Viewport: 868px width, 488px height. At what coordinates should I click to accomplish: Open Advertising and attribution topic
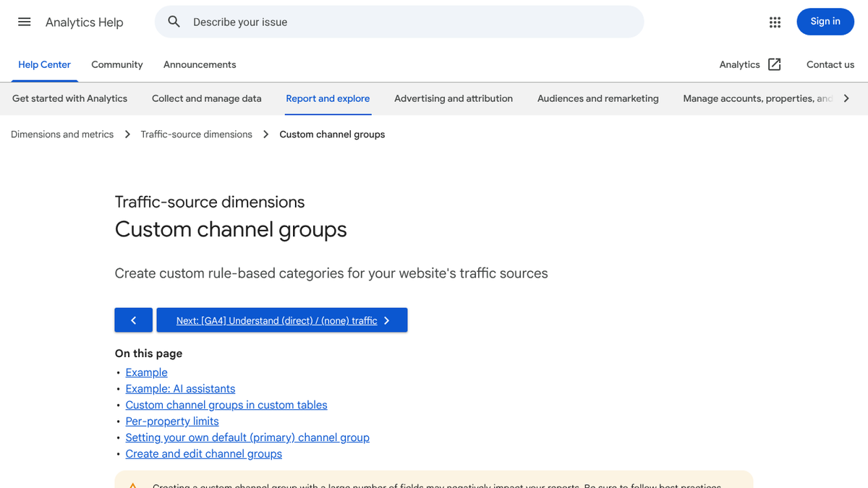coord(454,98)
